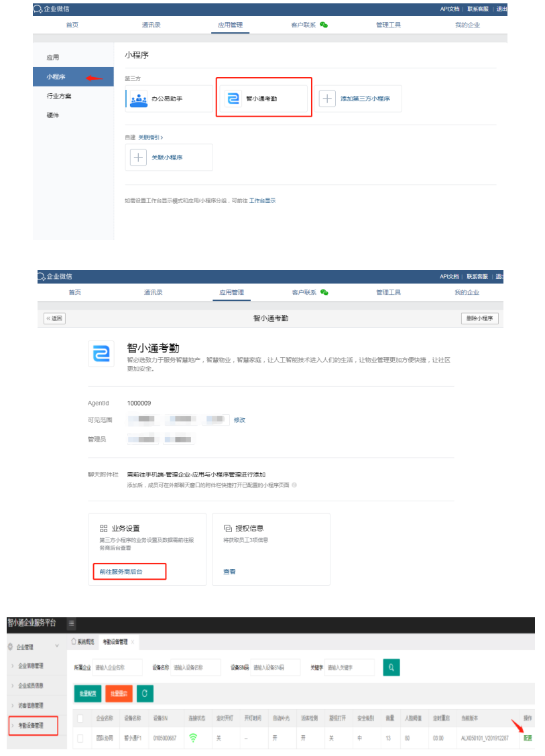The height and width of the screenshot is (756, 545).
Task: Open the 关联指引 link with its chevron
Action: point(150,137)
